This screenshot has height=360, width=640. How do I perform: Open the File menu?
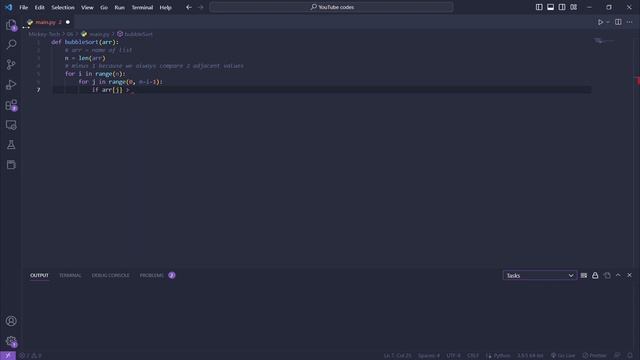pyautogui.click(x=24, y=7)
